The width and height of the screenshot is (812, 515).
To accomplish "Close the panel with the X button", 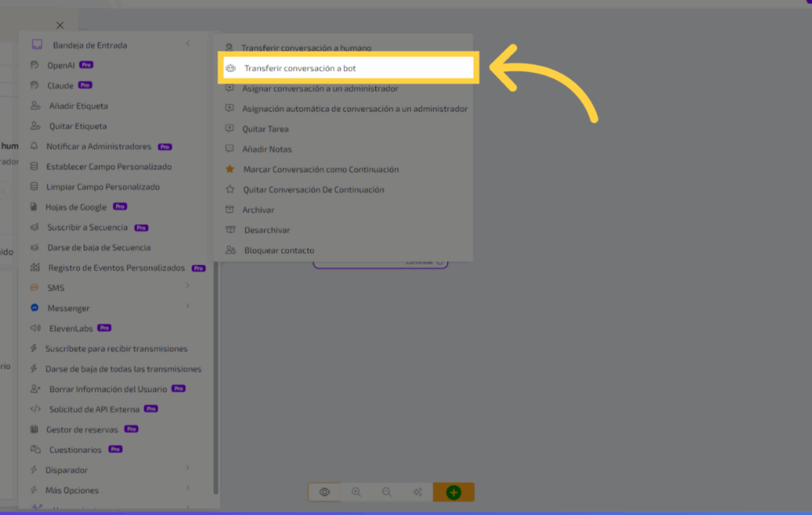I will click(60, 25).
